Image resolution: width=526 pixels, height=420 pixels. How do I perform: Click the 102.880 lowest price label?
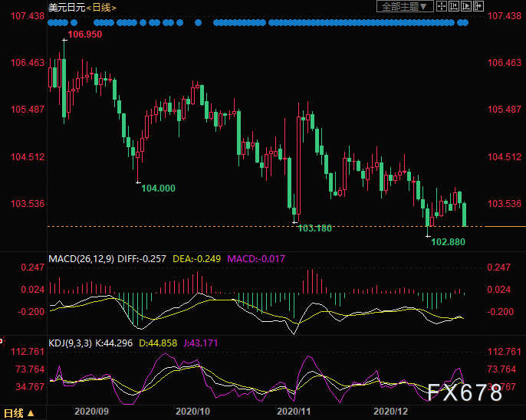click(x=449, y=241)
